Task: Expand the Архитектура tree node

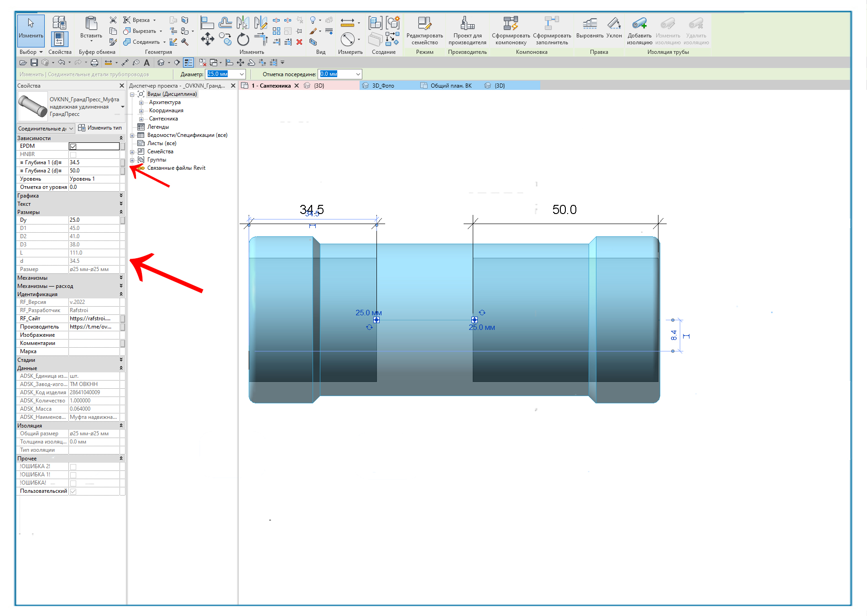Action: (141, 103)
